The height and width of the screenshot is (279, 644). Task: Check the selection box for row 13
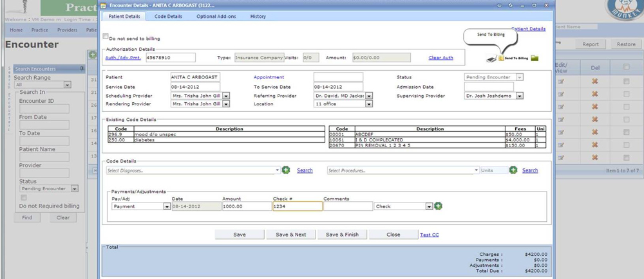click(x=627, y=157)
